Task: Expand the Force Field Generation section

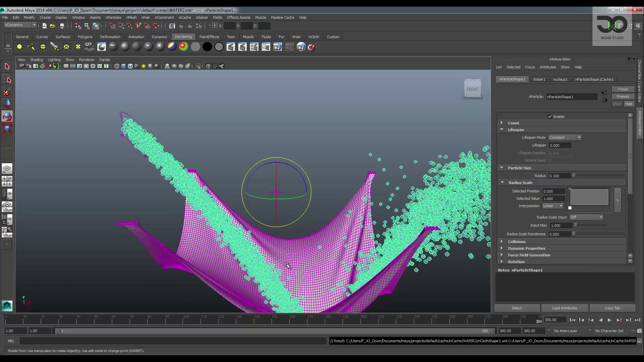Action: [x=562, y=255]
